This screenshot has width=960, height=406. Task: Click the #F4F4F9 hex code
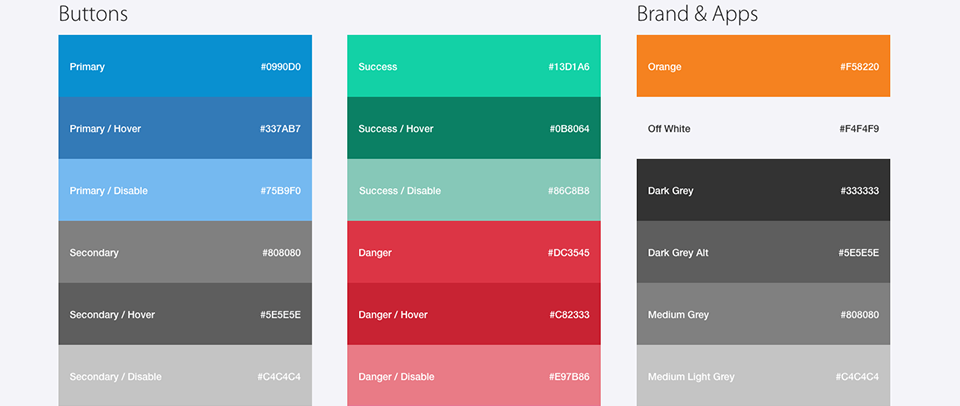859,129
